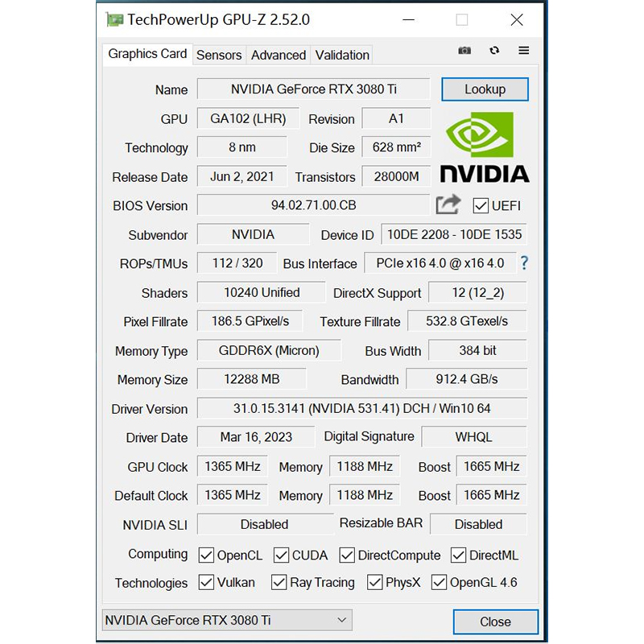Click the Driver Version field
Image resolution: width=644 pixels, height=644 pixels.
(x=361, y=408)
